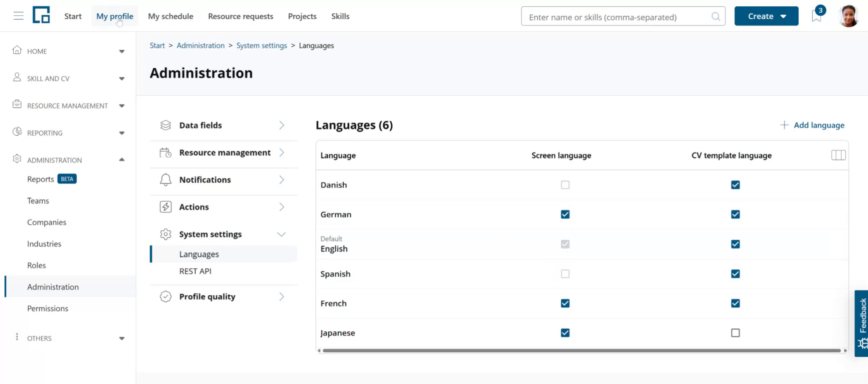The image size is (868, 384).
Task: Click the Resource management calendar icon
Action: point(165,152)
